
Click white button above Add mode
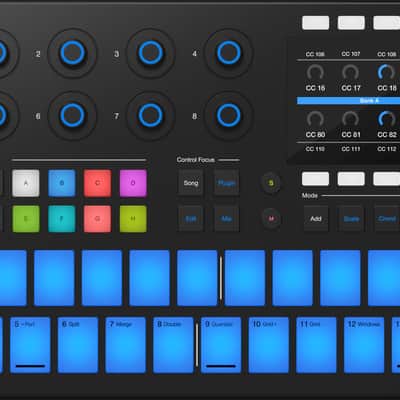click(x=315, y=179)
